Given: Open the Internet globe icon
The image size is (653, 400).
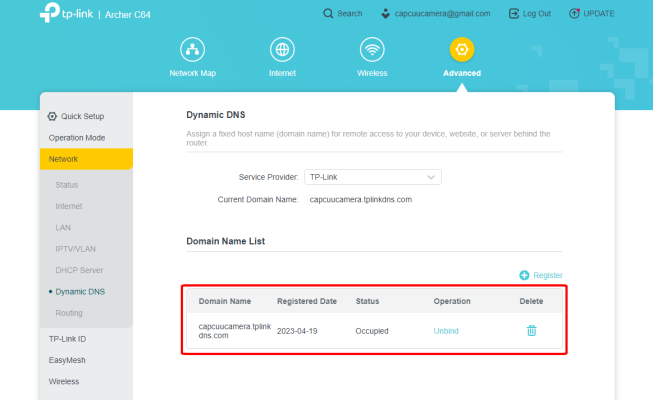Looking at the screenshot, I should click(x=282, y=50).
